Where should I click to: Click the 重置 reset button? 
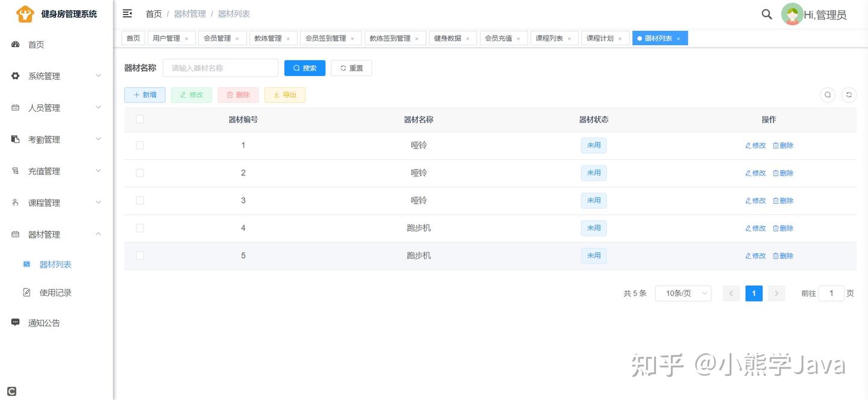click(351, 68)
